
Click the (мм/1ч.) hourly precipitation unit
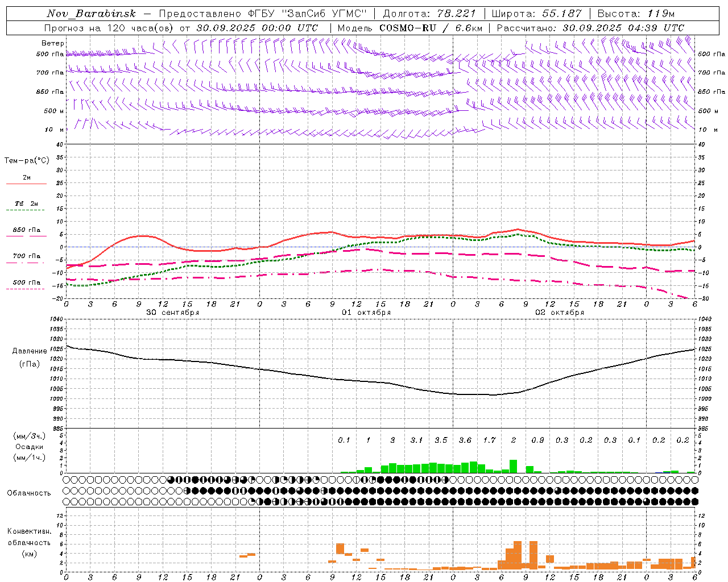pyautogui.click(x=30, y=458)
